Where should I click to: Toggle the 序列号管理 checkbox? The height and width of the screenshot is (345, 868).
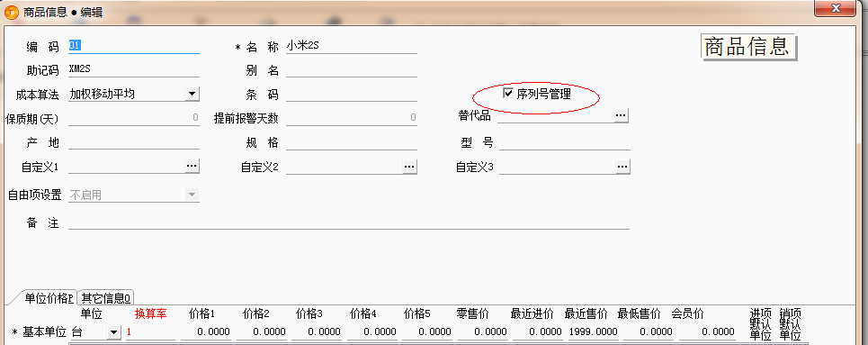(507, 94)
